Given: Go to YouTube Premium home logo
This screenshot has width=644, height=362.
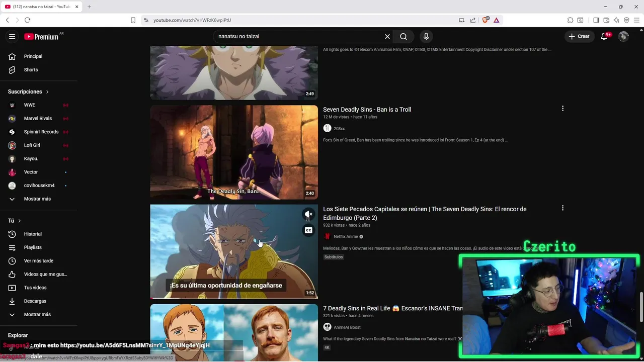Looking at the screenshot, I should [41, 36].
